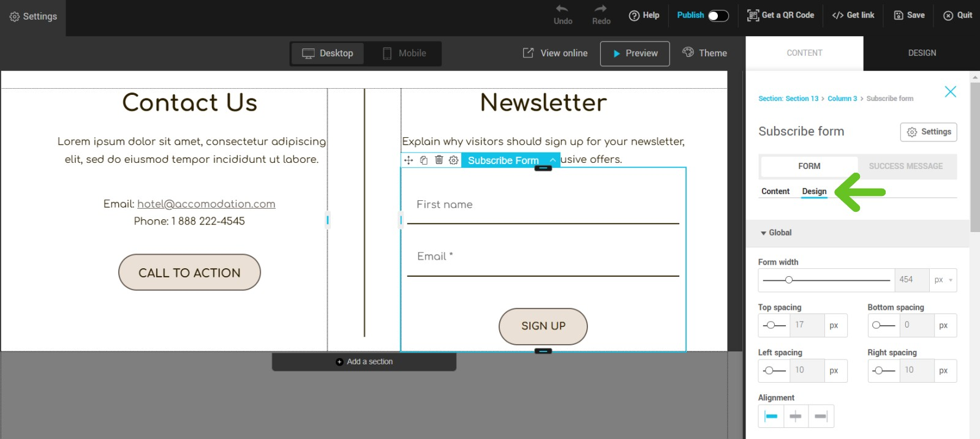The image size is (980, 439).
Task: Switch to the CONTENT panel tab
Action: (804, 53)
